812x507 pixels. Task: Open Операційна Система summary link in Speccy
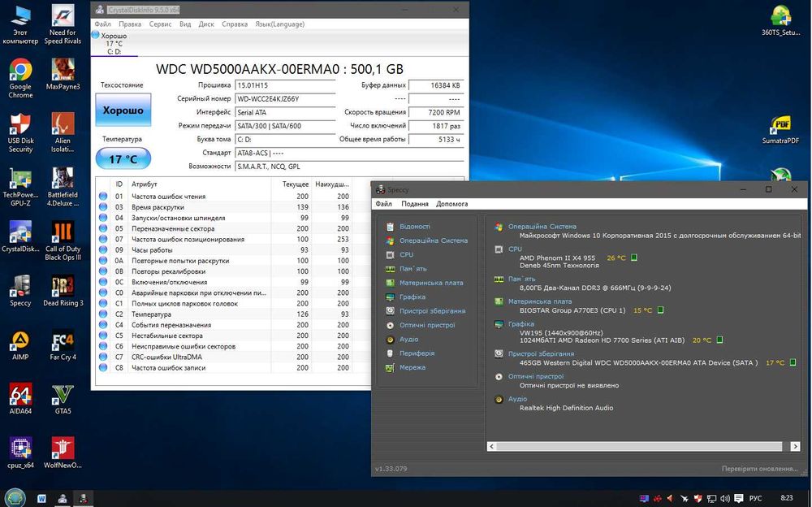point(542,227)
